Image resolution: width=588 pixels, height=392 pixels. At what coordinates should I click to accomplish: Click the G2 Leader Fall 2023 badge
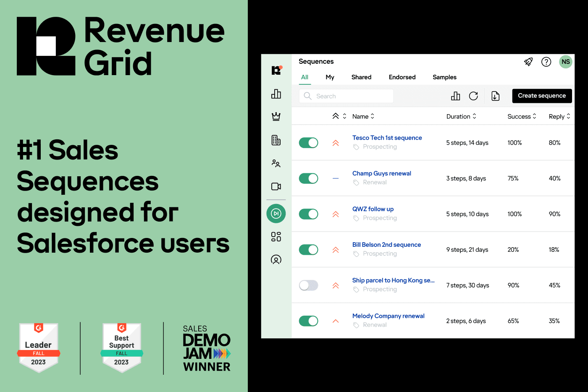point(39,348)
